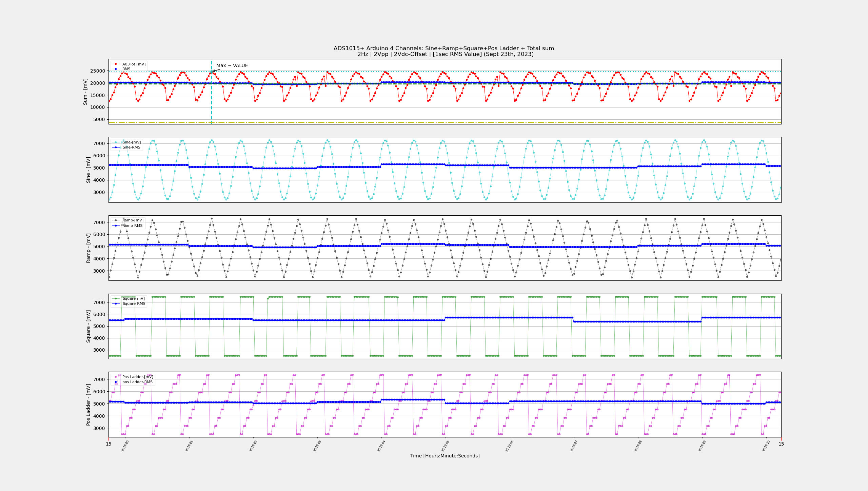Click the '15:19:01' time tick label
Screen dimensions: 868x491
pyautogui.click(x=189, y=446)
